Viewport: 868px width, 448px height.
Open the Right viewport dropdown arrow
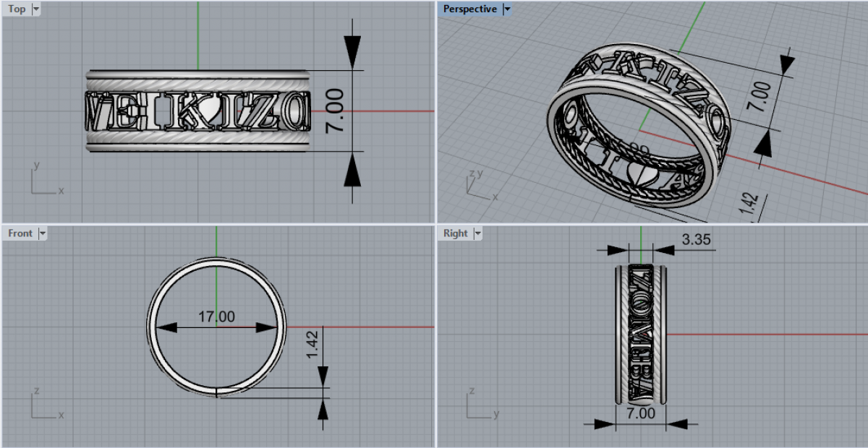[477, 233]
